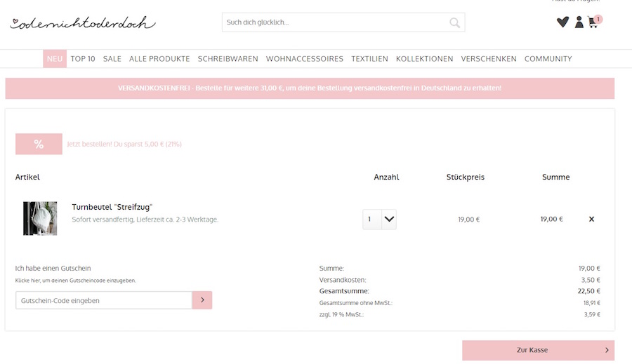Open the quantity dropdown for Turnbeutel
Image resolution: width=632 pixels, height=364 pixels.
pos(388,219)
